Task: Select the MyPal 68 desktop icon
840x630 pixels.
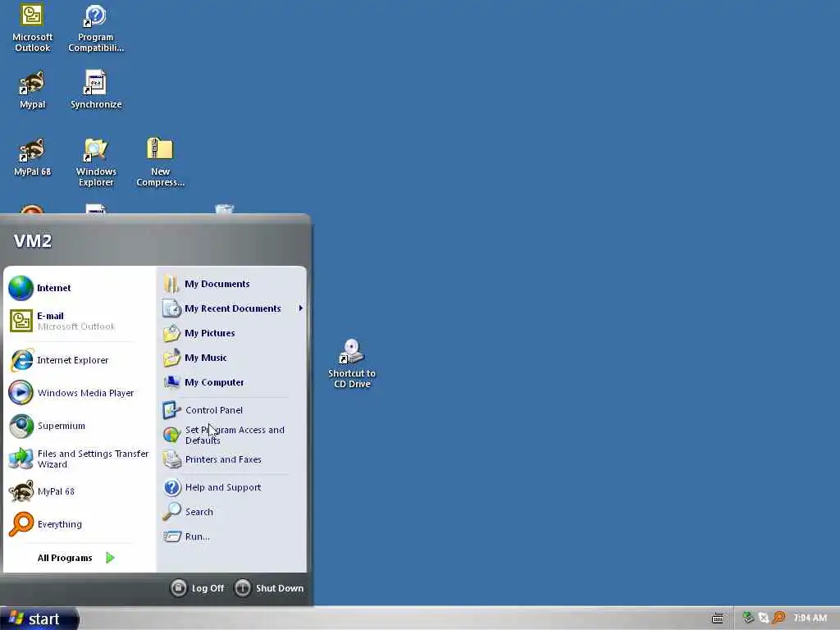Action: pyautogui.click(x=32, y=157)
